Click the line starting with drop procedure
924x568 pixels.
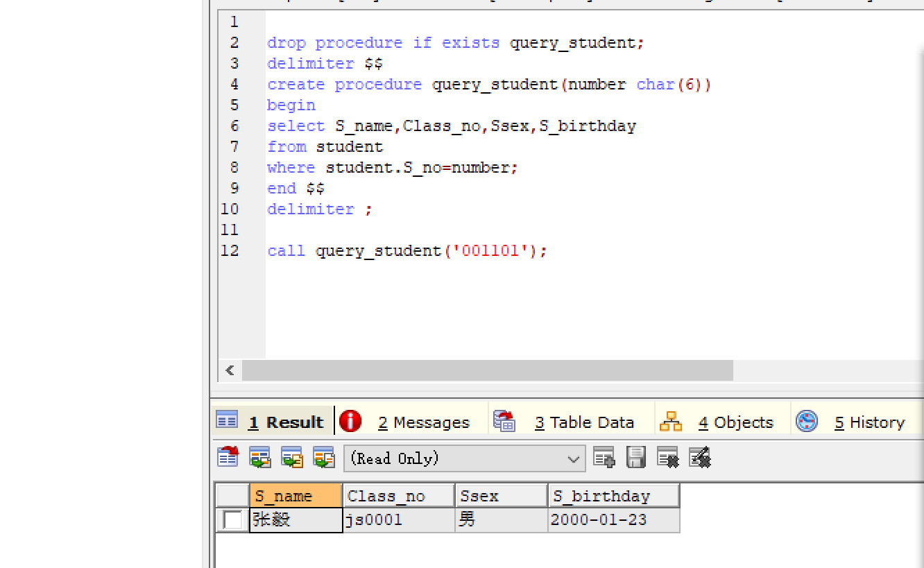[x=456, y=43]
